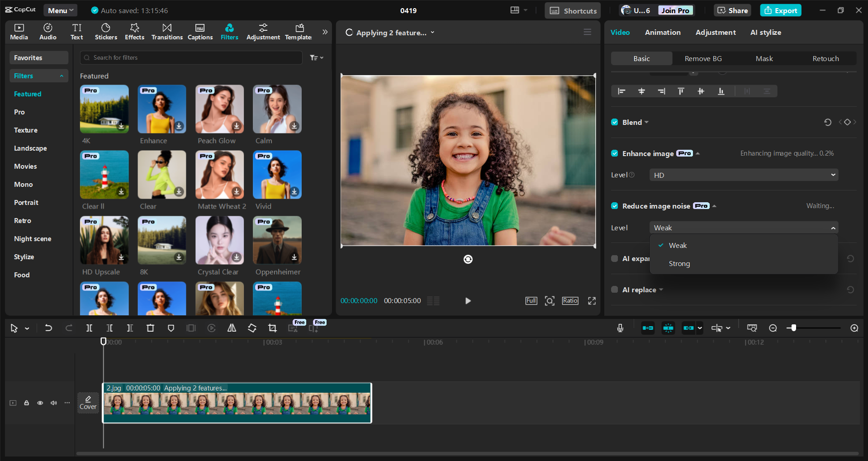Screen dimensions: 868x461
Task: Open the Transitions panel
Action: 166,31
